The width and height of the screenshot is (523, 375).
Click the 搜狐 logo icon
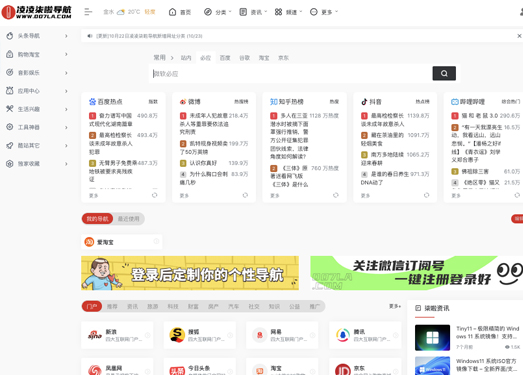(177, 335)
